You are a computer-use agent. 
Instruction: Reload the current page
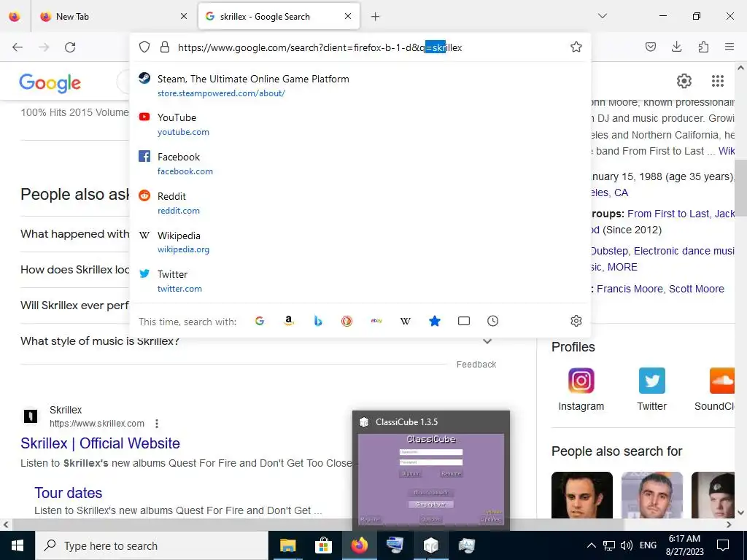tap(70, 47)
